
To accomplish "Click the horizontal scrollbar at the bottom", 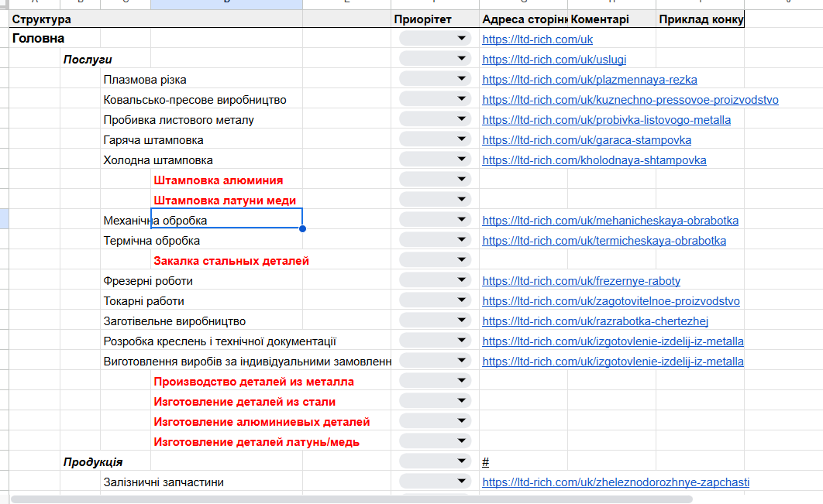I will pyautogui.click(x=352, y=499).
